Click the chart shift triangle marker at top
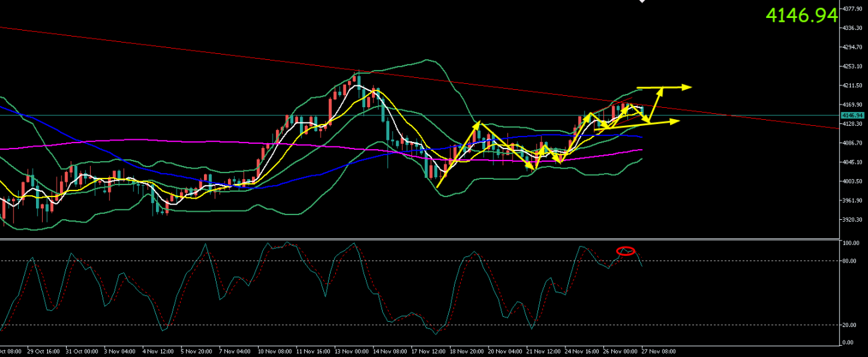This screenshot has width=868, height=357. 642,2
